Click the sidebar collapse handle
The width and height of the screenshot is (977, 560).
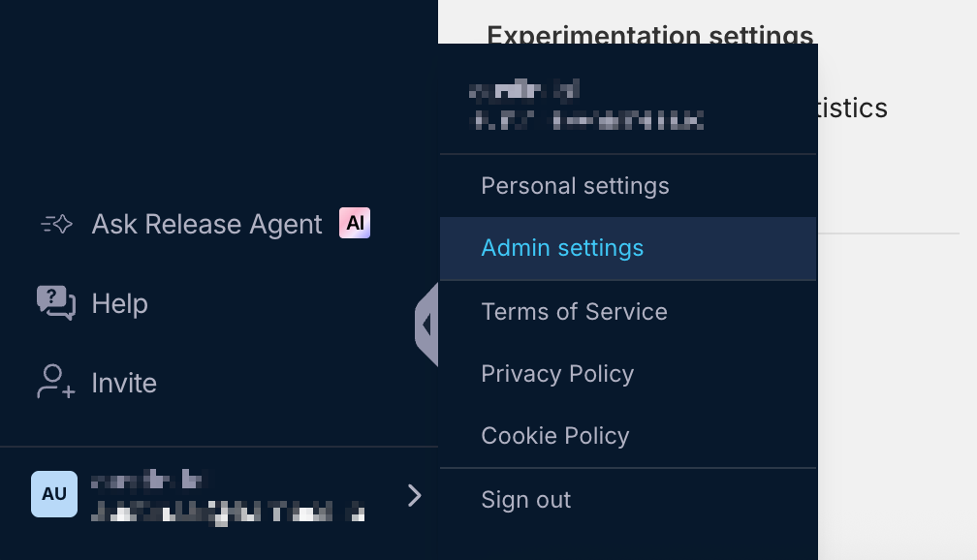pos(427,325)
